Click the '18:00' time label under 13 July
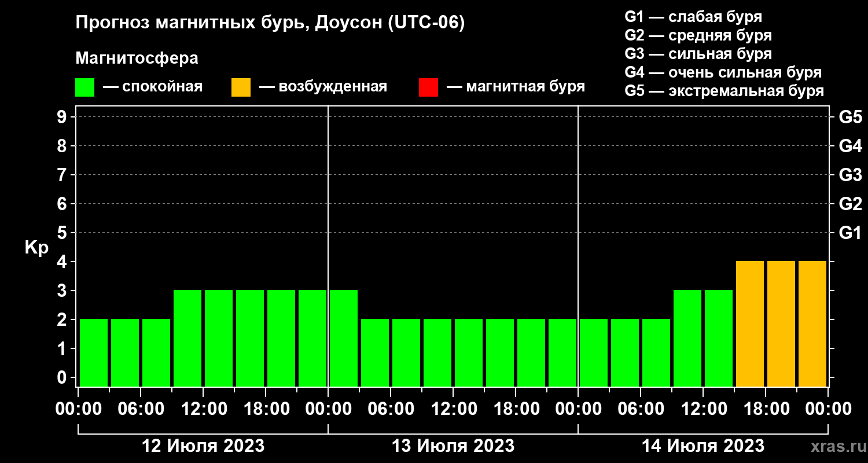Viewport: 868px width, 463px height. 516,409
